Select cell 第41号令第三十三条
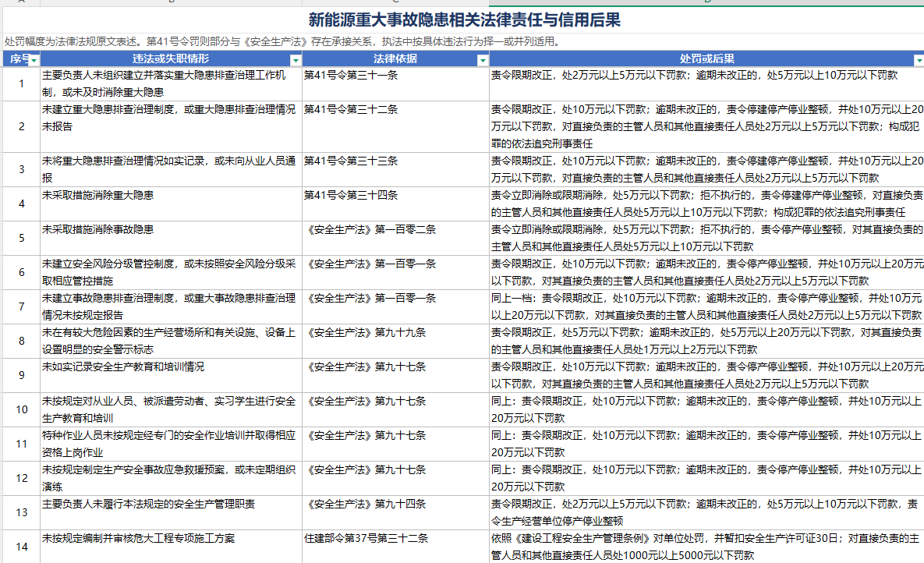 [395, 170]
